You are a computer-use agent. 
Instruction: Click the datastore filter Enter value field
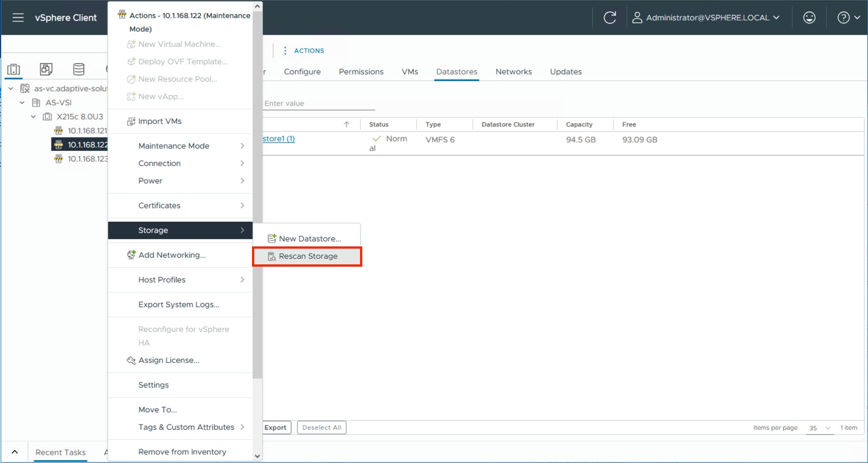[x=319, y=104]
